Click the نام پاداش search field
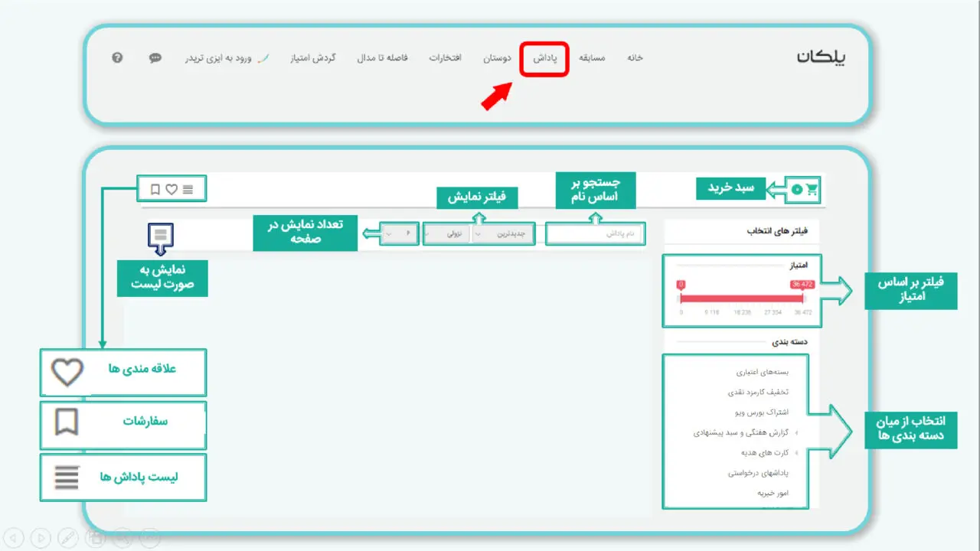Screen dimensions: 980x551 [595, 233]
